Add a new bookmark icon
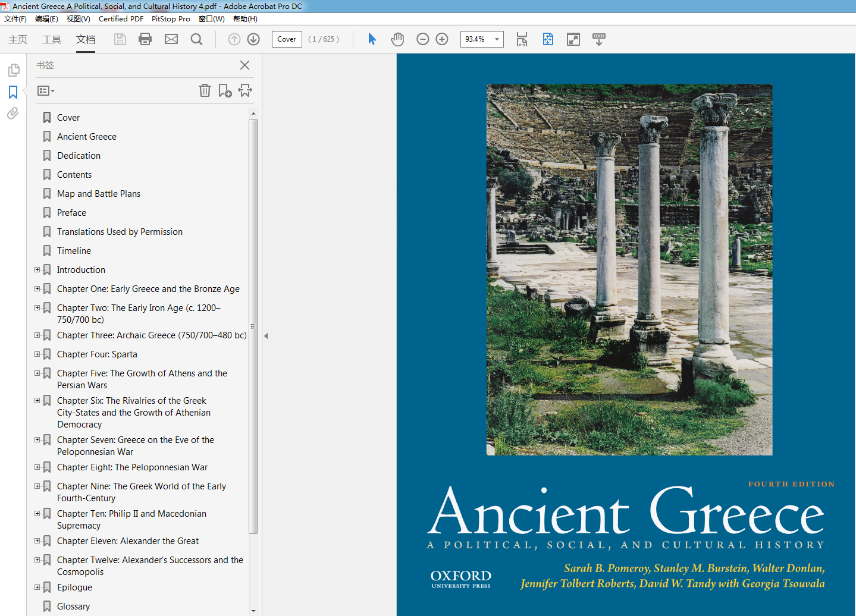The width and height of the screenshot is (856, 616). pos(225,90)
